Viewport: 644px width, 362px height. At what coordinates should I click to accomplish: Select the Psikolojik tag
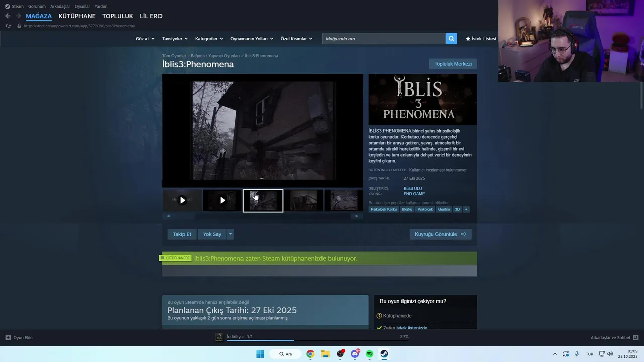425,209
